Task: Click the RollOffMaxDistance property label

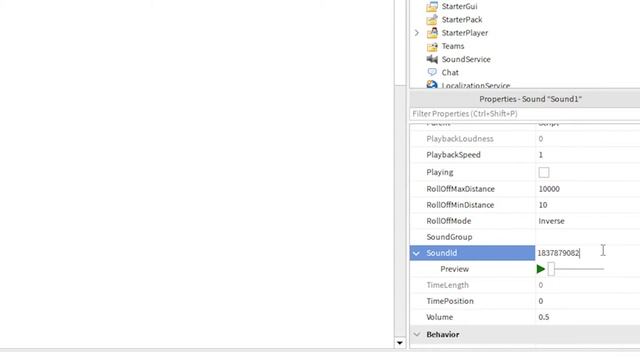Action: (460, 189)
